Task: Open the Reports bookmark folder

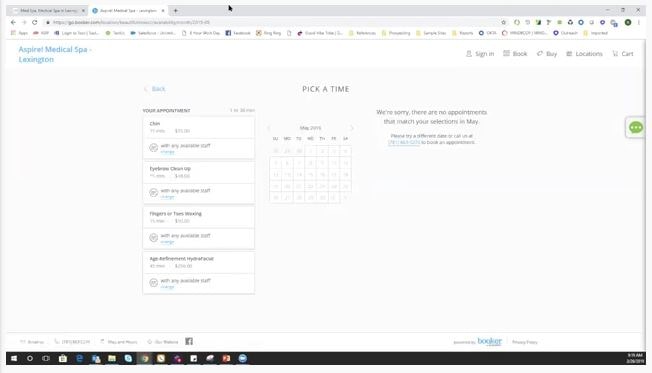Action: coord(462,33)
